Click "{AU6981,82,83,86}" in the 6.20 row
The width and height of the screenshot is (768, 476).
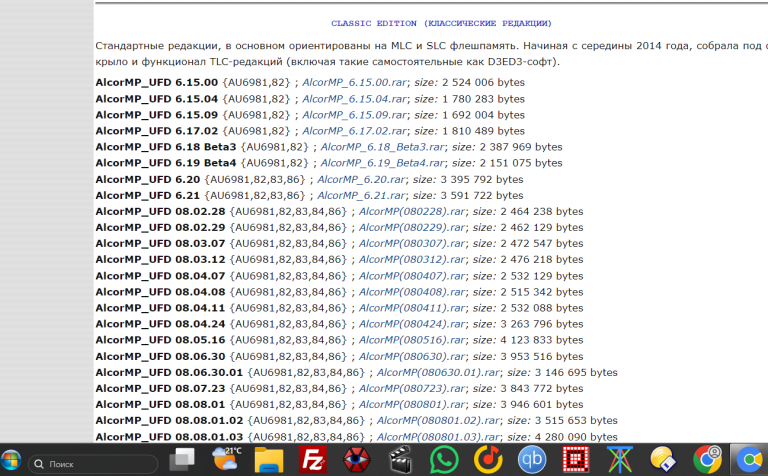(x=255, y=179)
